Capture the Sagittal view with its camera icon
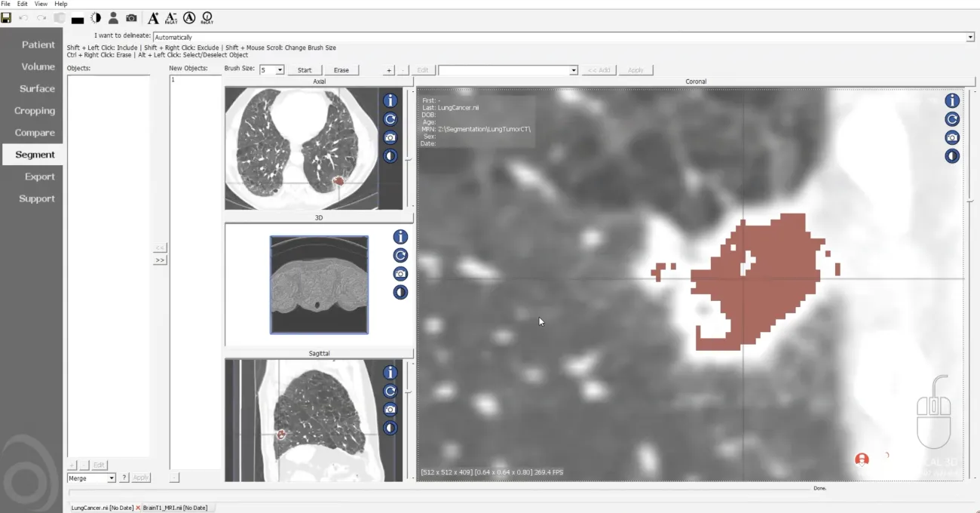The image size is (980, 513). pyautogui.click(x=390, y=410)
